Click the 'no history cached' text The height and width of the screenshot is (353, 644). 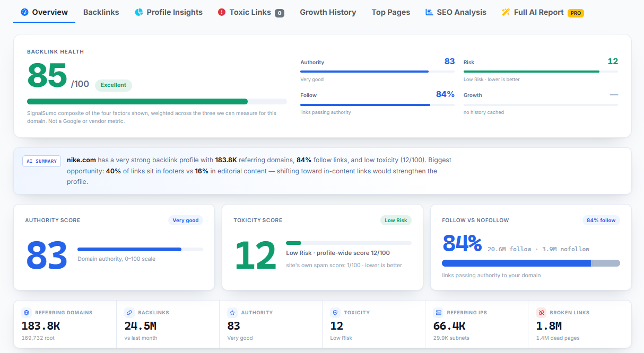point(484,112)
